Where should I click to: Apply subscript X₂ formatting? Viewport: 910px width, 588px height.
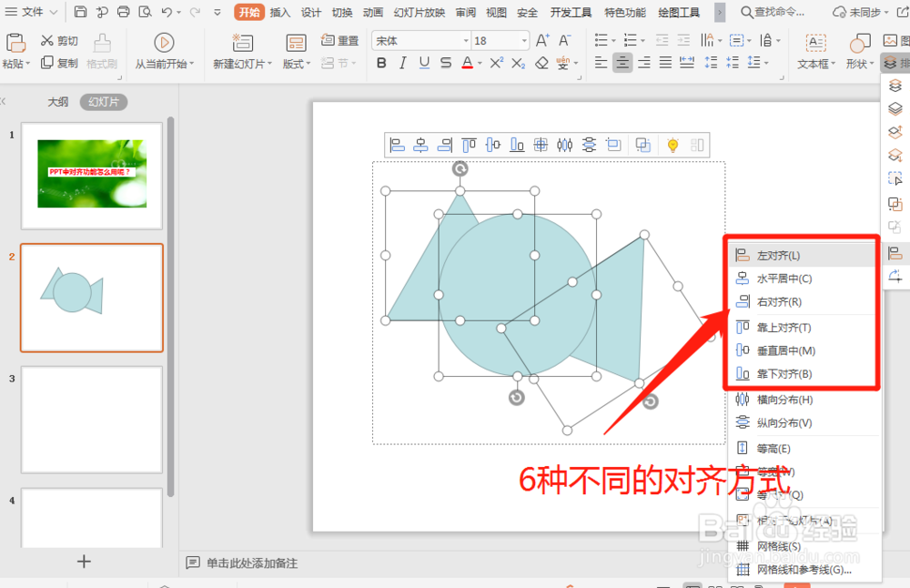pyautogui.click(x=519, y=63)
